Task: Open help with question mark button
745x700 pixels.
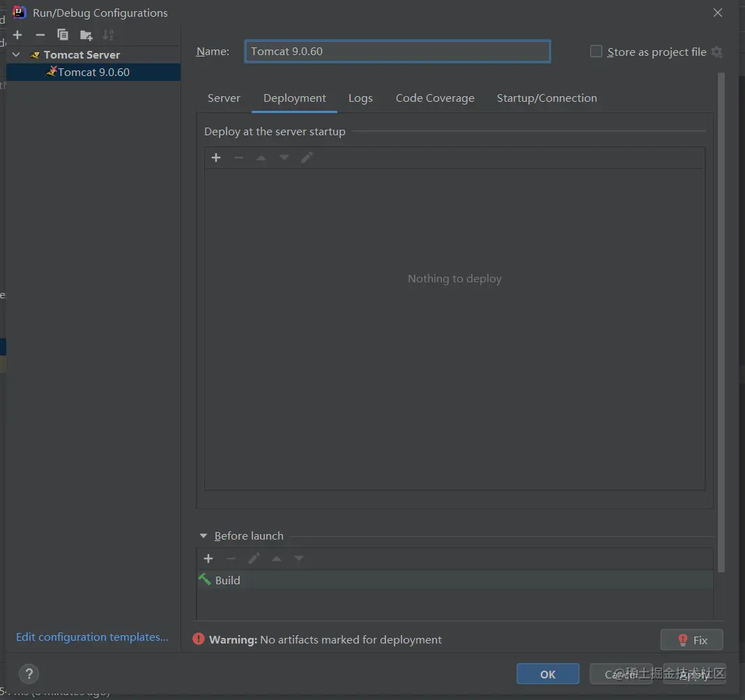Action: coord(29,674)
